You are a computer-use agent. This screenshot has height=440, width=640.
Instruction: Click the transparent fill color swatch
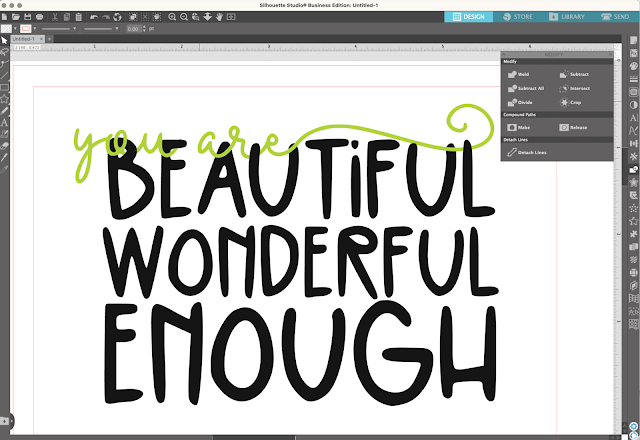point(6,29)
